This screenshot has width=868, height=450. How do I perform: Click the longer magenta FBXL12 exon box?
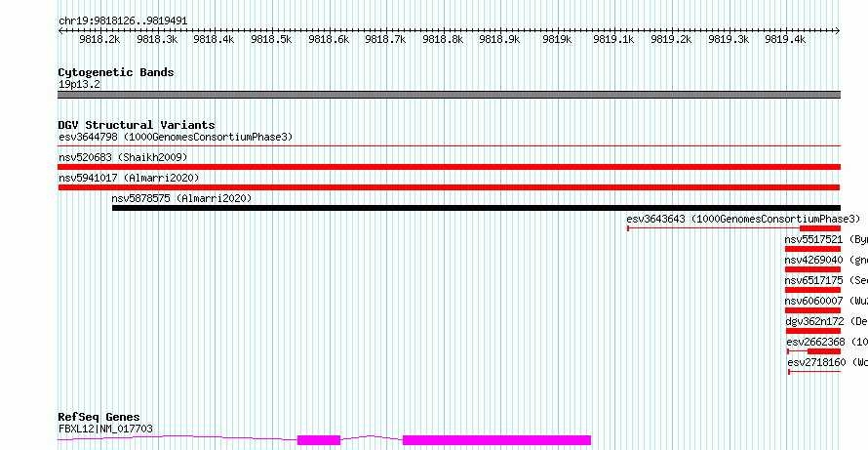pos(497,440)
